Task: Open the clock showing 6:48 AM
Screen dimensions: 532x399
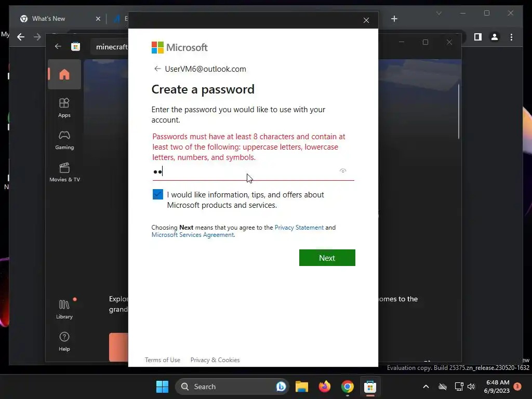Action: (497, 387)
